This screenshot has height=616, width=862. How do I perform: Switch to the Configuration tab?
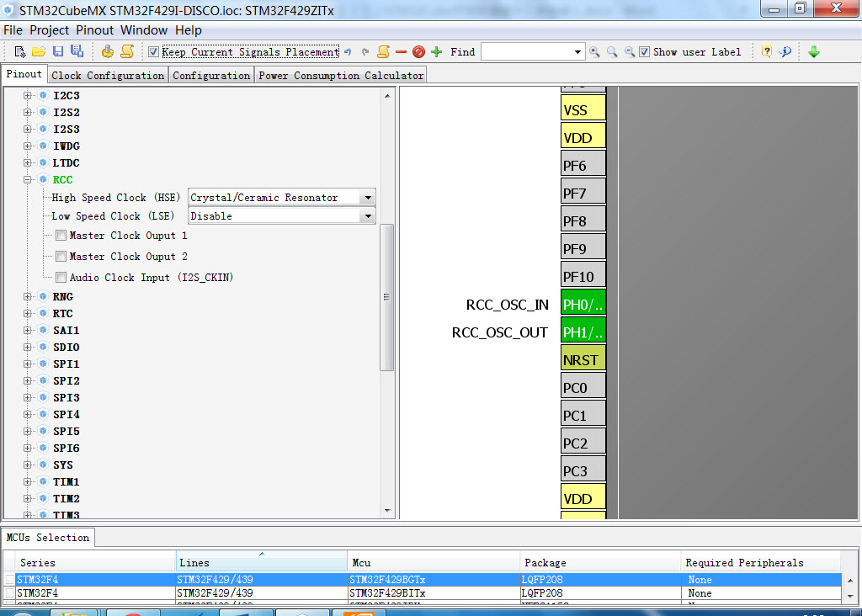pos(211,75)
